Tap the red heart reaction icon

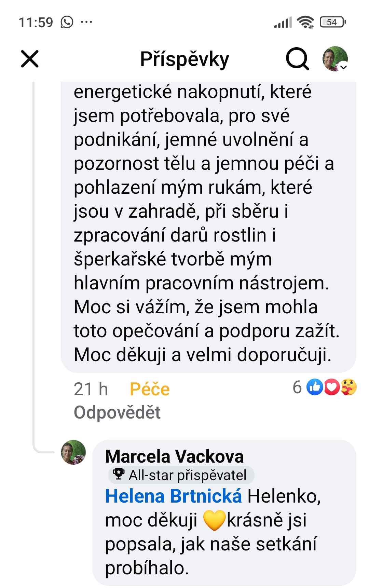[x=331, y=387]
